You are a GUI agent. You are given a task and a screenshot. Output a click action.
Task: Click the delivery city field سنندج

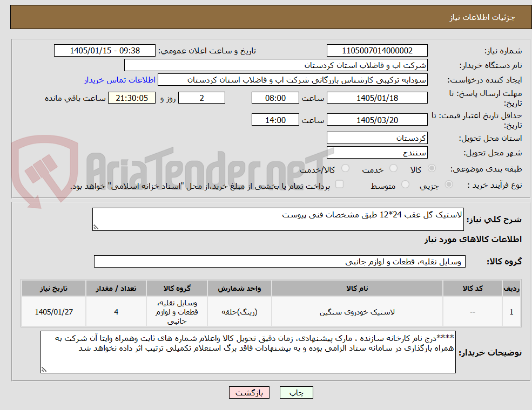coord(377,153)
